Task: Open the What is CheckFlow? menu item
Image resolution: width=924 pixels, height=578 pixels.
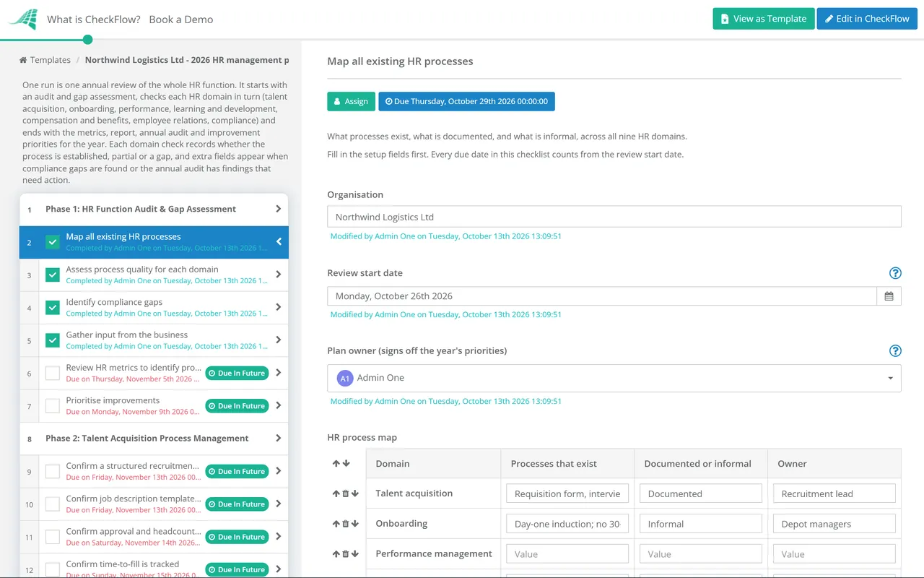Action: point(94,20)
